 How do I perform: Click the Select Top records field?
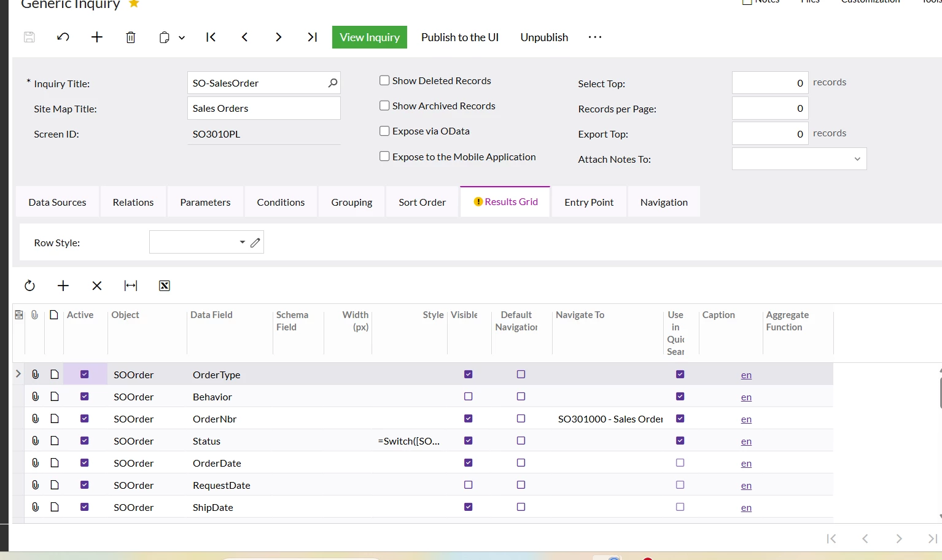770,83
